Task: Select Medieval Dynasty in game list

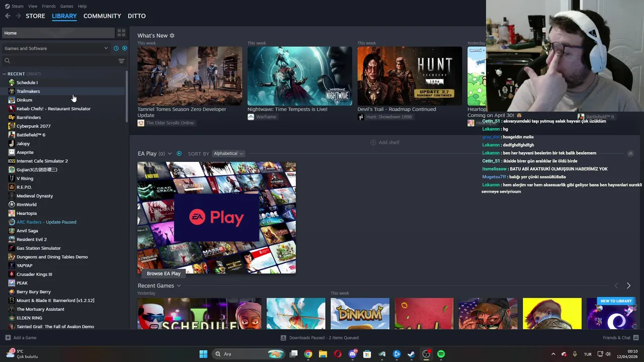Action: [35, 196]
